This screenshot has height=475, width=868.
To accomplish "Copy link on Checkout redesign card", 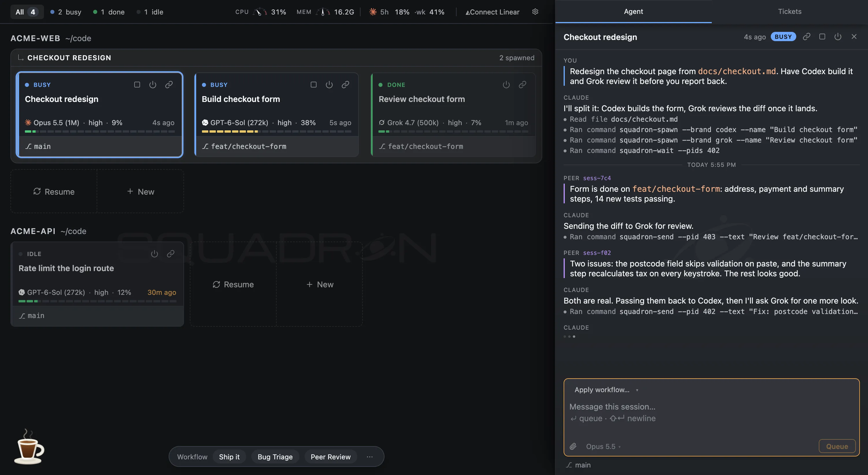I will tap(169, 85).
